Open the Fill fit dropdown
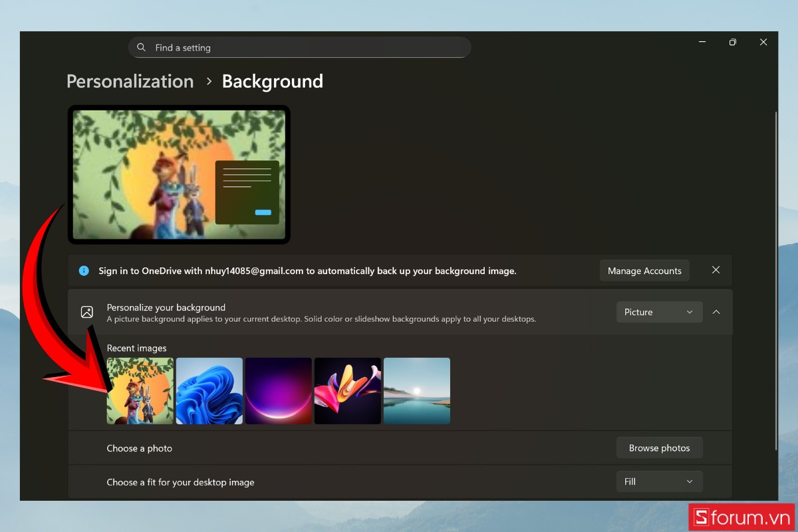 (x=658, y=481)
